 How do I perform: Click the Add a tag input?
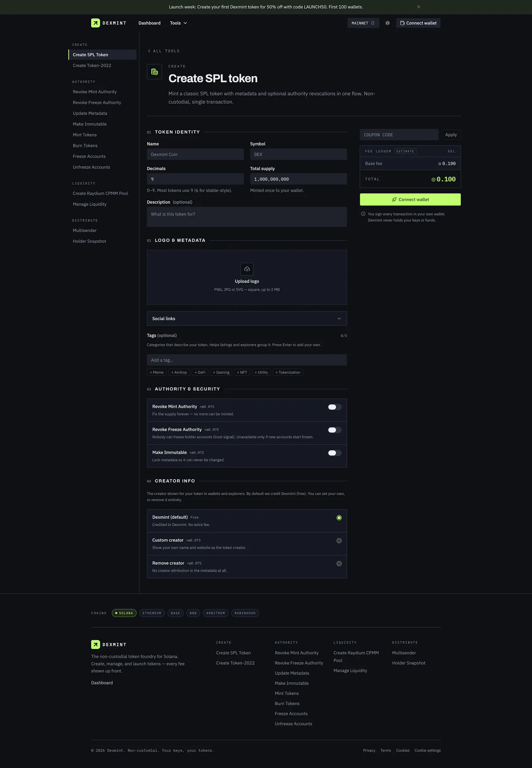(x=247, y=360)
